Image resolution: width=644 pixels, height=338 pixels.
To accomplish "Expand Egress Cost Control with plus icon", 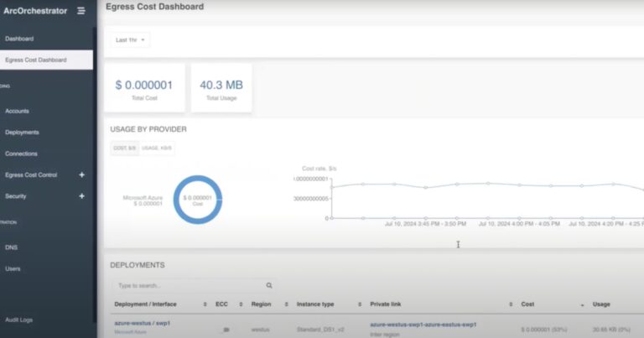I will coord(81,174).
